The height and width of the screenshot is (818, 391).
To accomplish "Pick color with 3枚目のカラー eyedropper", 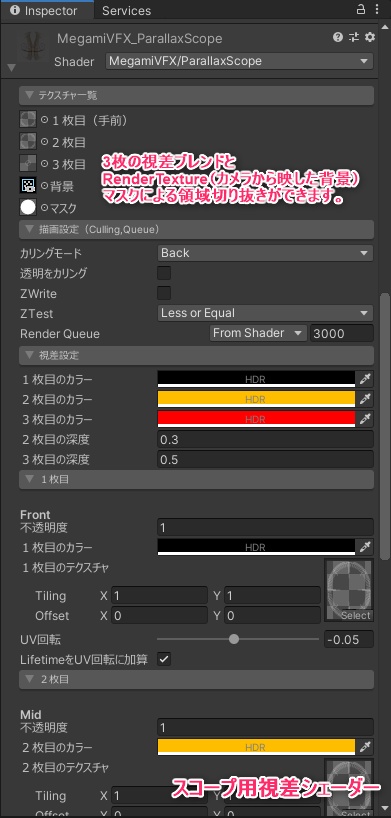I will [x=365, y=419].
